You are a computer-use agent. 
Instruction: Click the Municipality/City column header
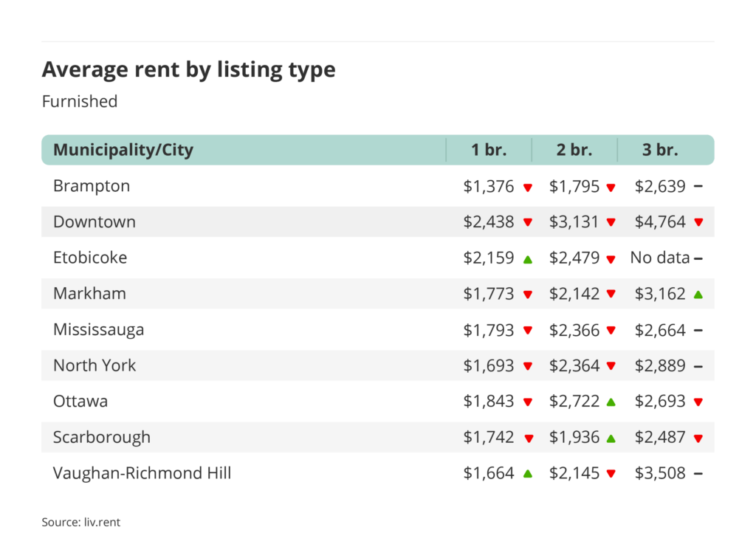[x=123, y=150]
